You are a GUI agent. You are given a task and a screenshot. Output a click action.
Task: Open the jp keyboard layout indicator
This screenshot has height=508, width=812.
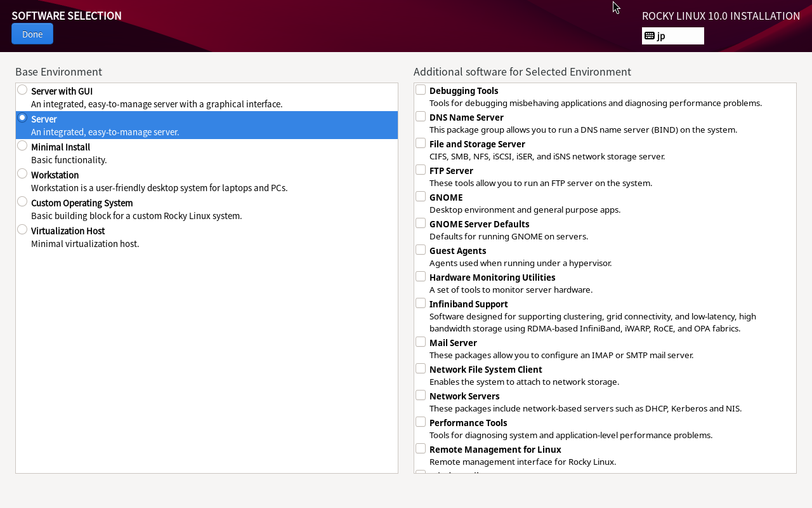point(673,36)
